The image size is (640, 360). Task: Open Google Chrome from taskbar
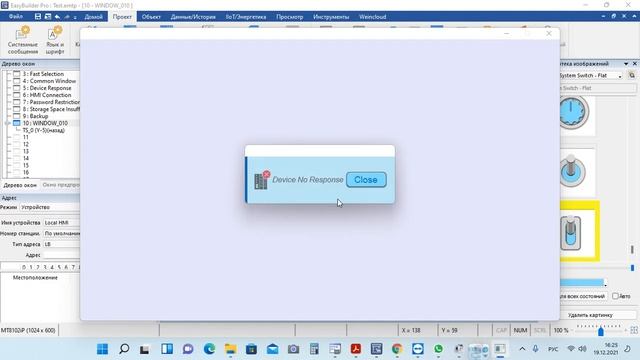tap(397, 349)
